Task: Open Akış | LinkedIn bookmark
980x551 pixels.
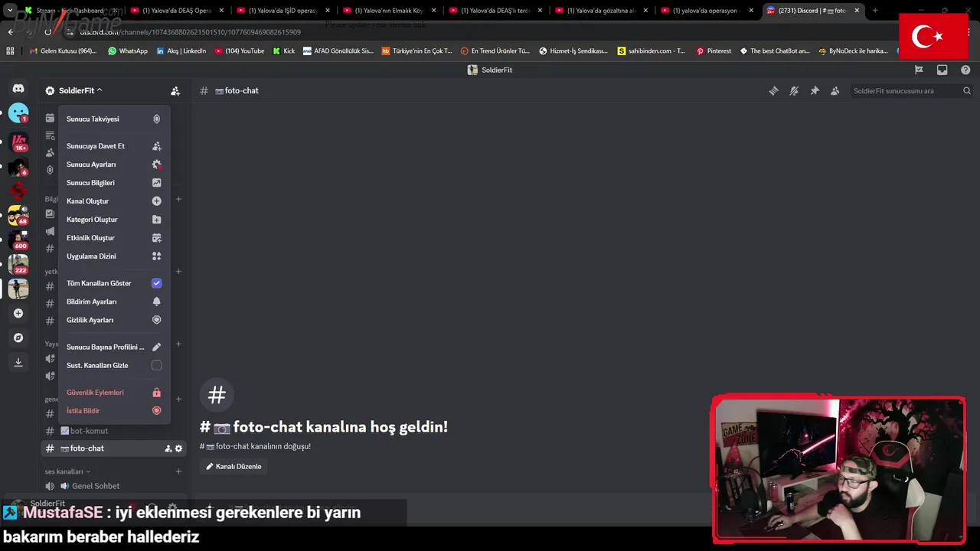Action: 181,51
